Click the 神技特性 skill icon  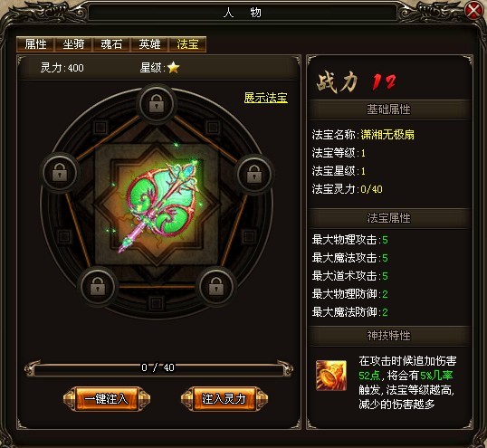331,375
